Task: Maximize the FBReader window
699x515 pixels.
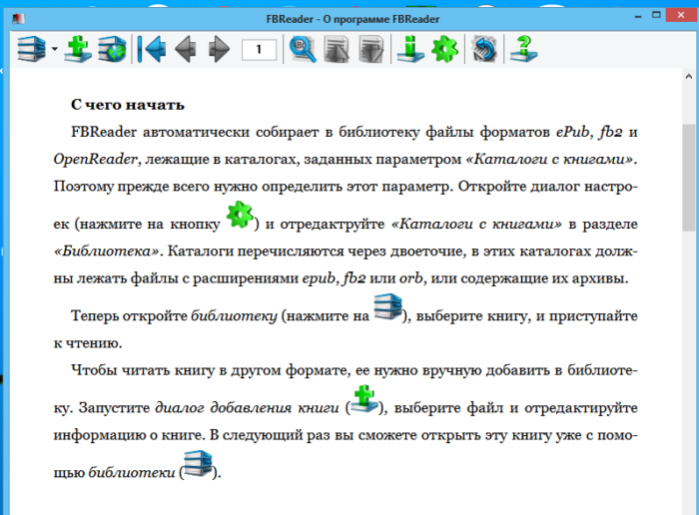Action: 656,15
